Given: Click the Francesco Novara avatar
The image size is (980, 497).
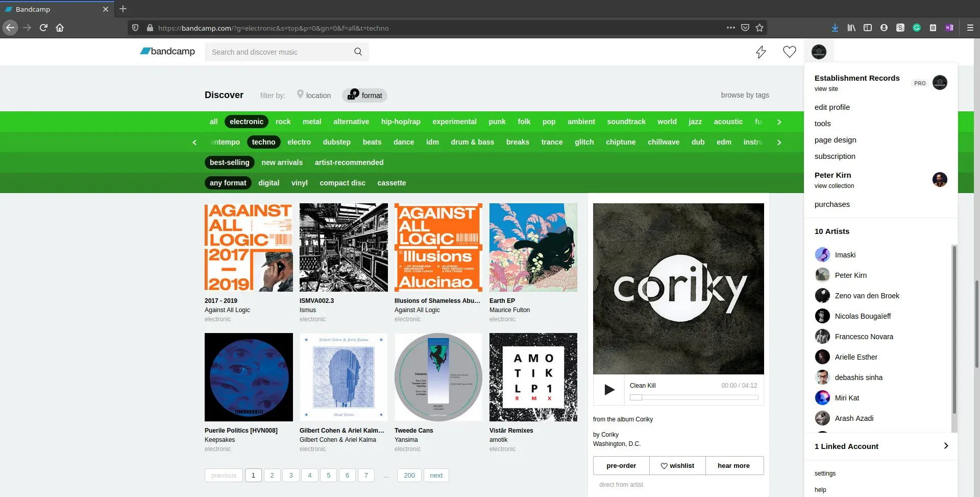Looking at the screenshot, I should click(x=822, y=336).
